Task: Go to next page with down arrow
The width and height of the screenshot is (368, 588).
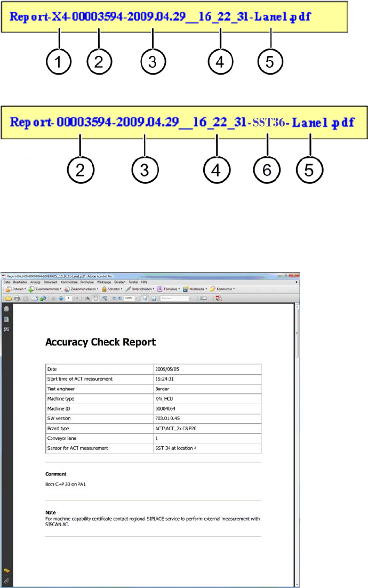Action: pyautogui.click(x=61, y=299)
